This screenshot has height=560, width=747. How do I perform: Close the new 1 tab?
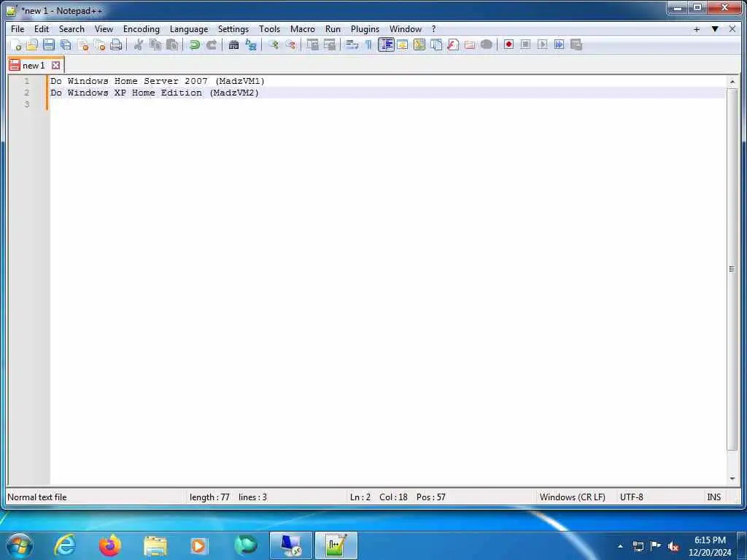click(x=55, y=65)
